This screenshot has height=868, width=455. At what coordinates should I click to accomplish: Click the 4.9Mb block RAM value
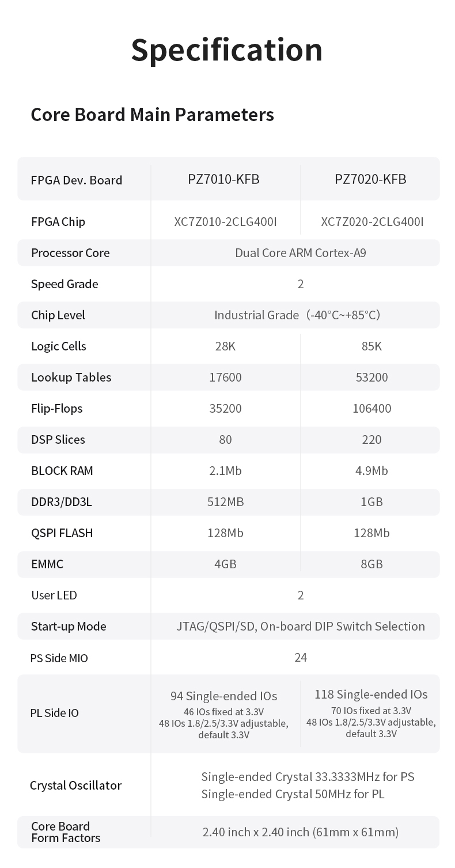[x=371, y=471]
